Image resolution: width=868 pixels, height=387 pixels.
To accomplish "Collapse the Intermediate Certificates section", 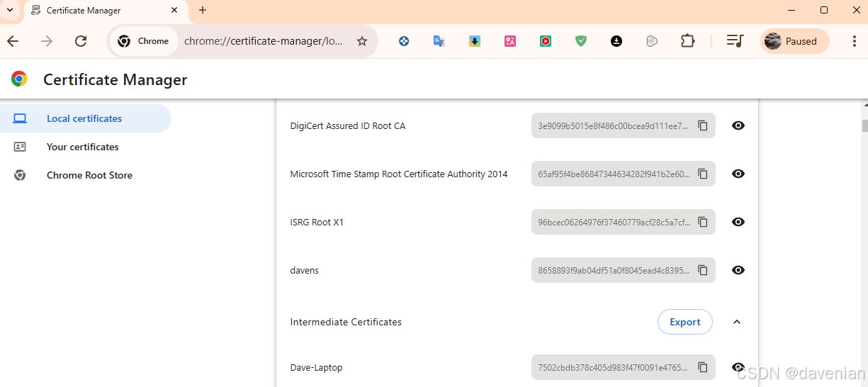I will pyautogui.click(x=737, y=322).
